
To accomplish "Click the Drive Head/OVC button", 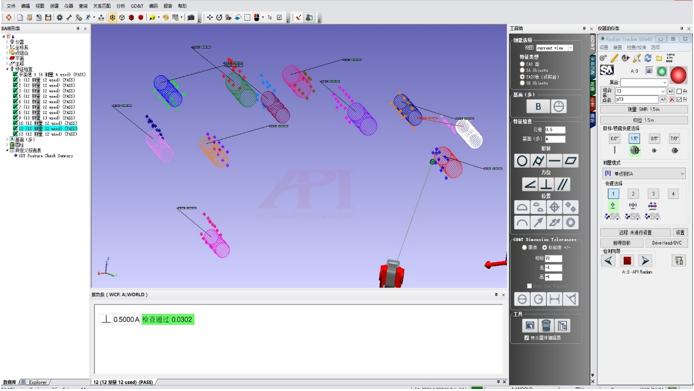I will pyautogui.click(x=666, y=243).
